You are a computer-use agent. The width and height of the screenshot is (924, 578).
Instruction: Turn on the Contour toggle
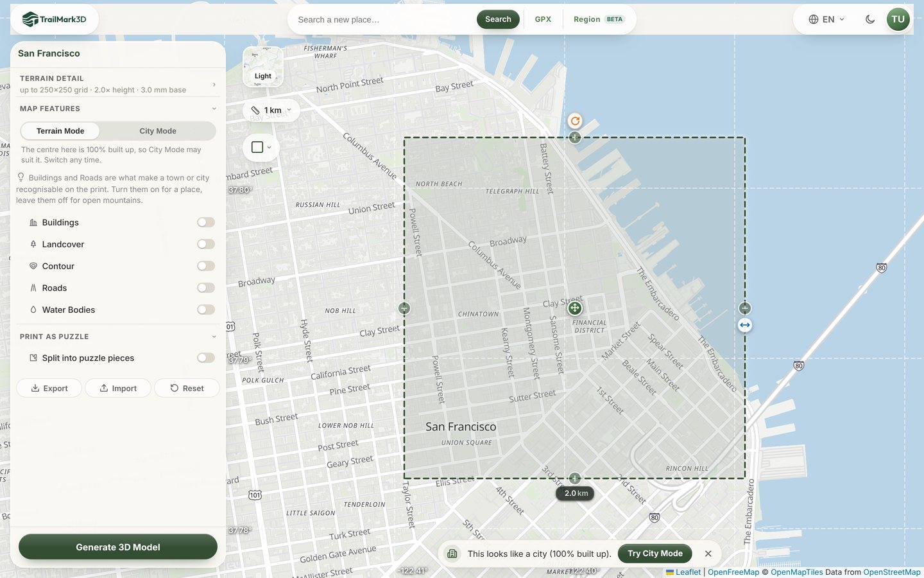206,266
